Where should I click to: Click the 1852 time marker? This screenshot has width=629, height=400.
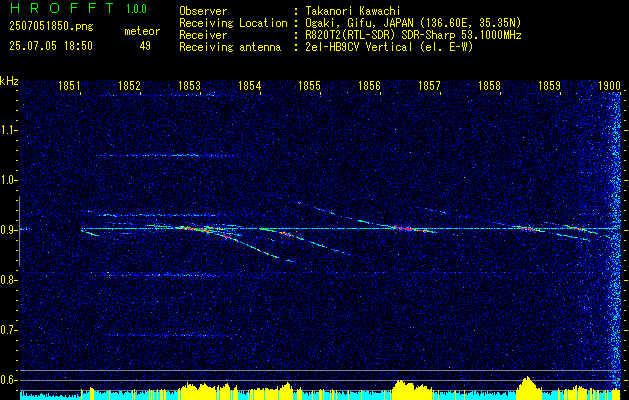(130, 86)
